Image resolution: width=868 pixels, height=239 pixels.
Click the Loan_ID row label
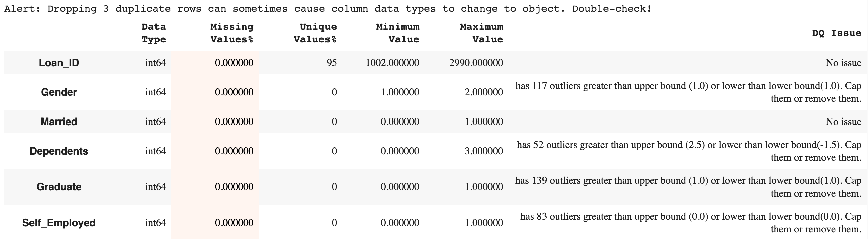pyautogui.click(x=59, y=63)
